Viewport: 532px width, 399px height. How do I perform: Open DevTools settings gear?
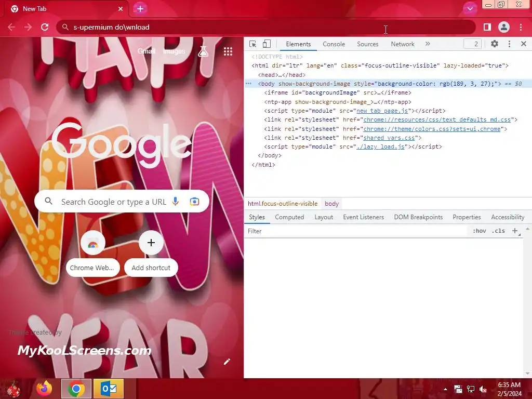495,44
